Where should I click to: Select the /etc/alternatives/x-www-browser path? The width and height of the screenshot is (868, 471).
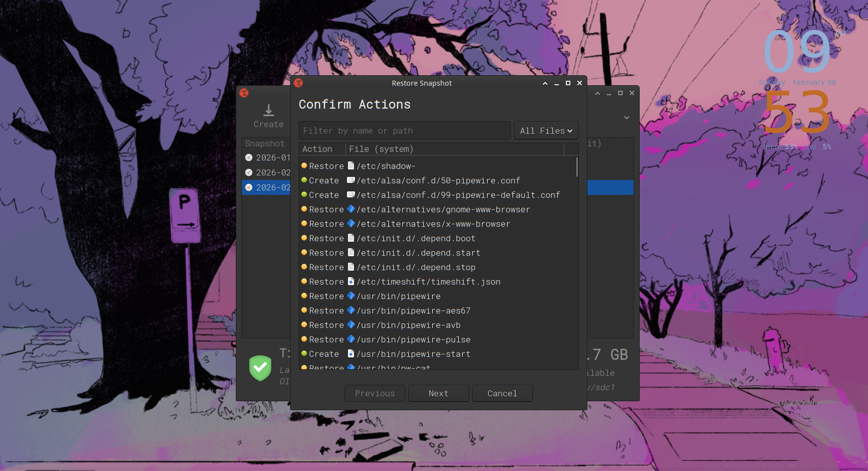(433, 224)
